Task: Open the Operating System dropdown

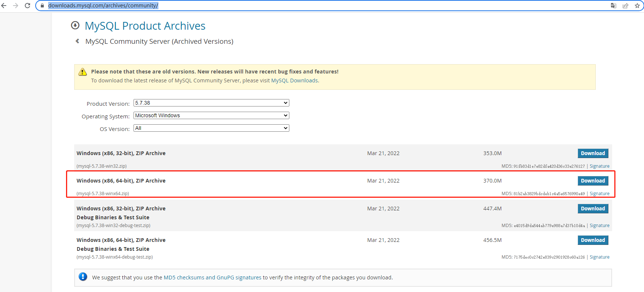Action: [211, 115]
